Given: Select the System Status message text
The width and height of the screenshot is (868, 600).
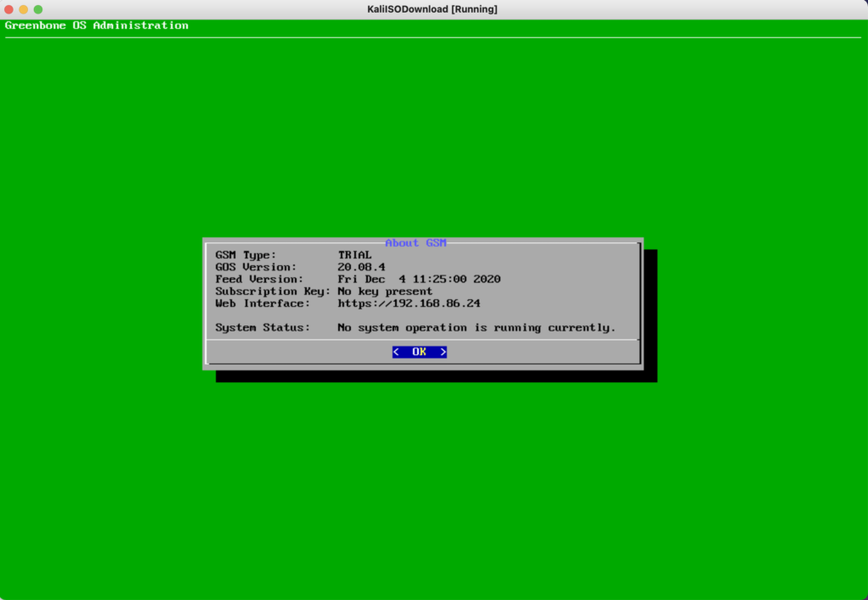Looking at the screenshot, I should (x=476, y=328).
